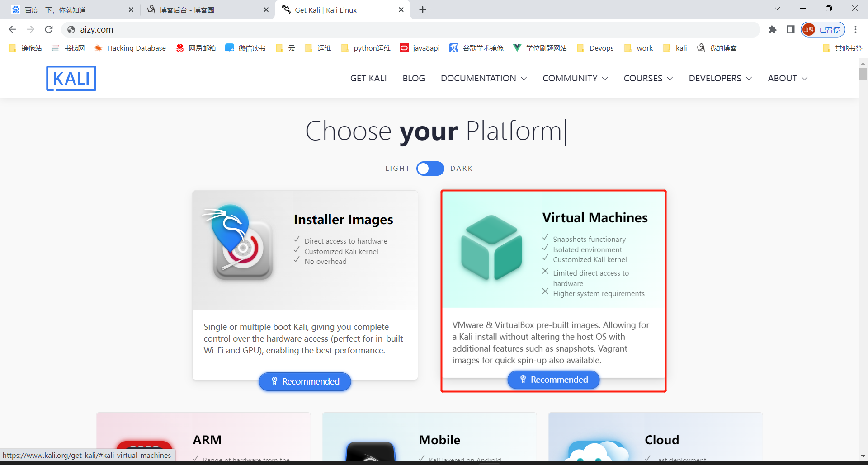This screenshot has height=465, width=868.
Task: Close the 博客后台 tab
Action: tap(266, 9)
